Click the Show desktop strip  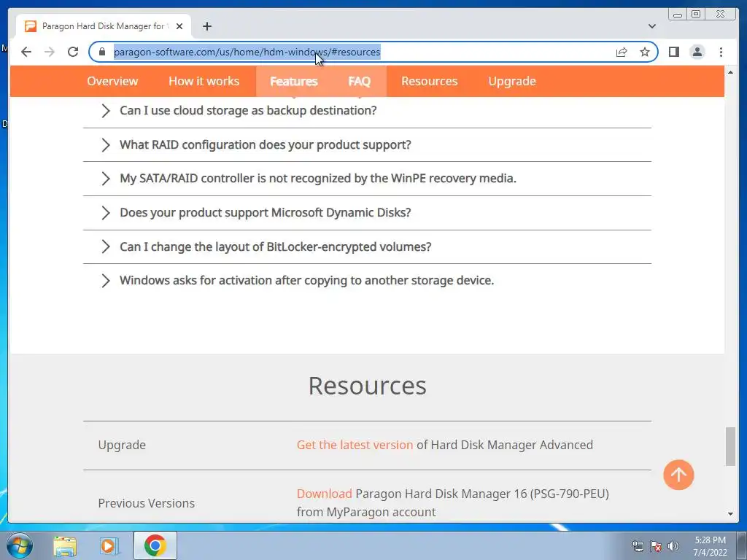click(x=742, y=545)
